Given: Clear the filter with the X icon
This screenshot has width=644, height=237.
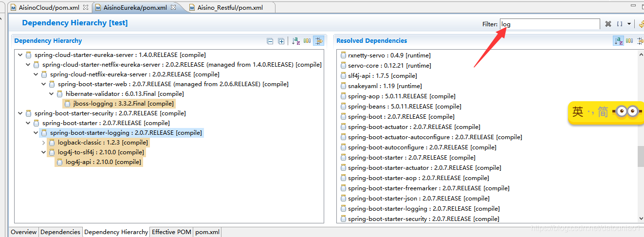Looking at the screenshot, I should click(x=608, y=24).
